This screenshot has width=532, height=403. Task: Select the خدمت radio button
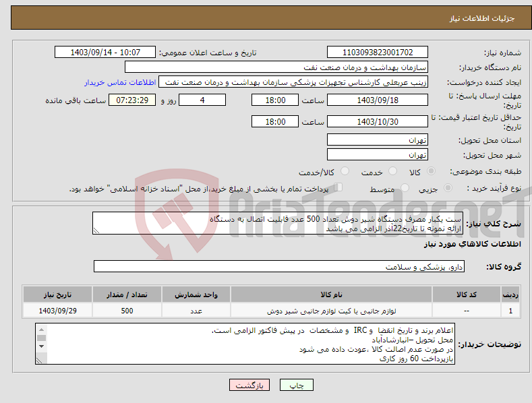point(392,171)
